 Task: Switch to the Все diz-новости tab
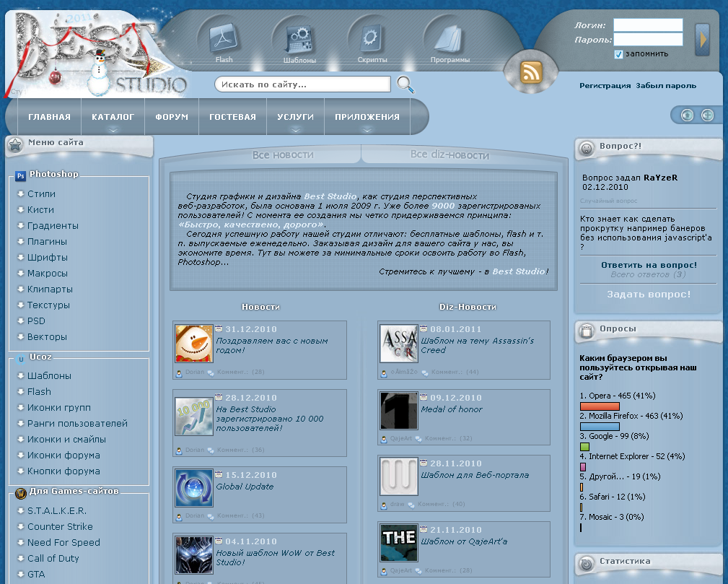449,154
